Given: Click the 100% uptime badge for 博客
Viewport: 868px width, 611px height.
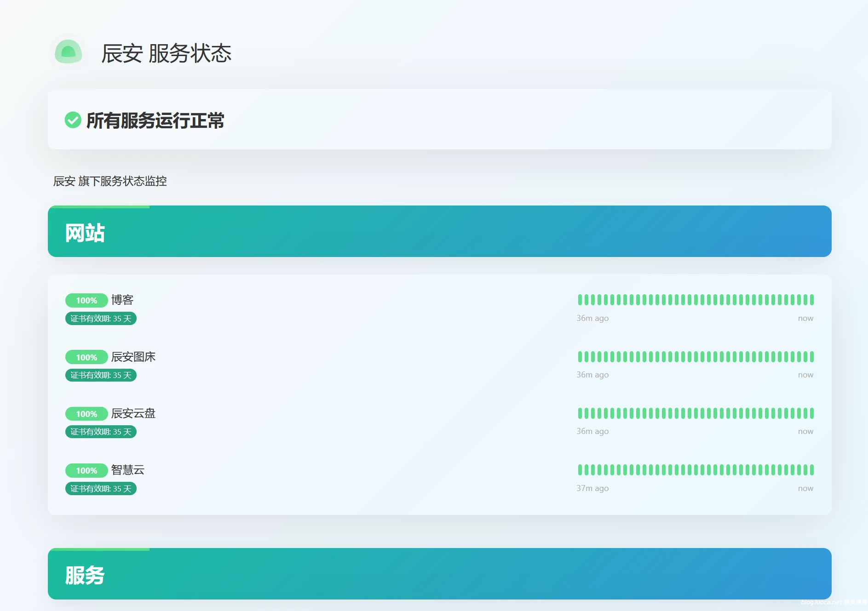Looking at the screenshot, I should (x=86, y=300).
